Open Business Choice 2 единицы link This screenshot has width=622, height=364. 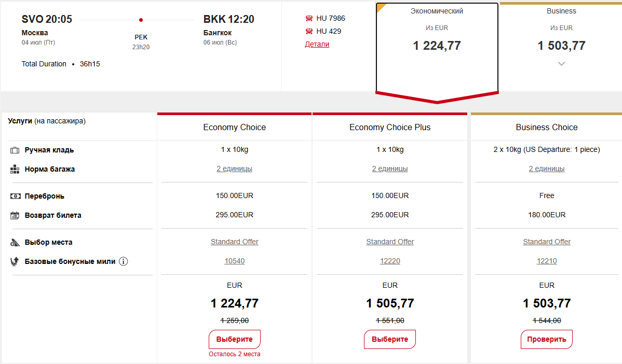(x=547, y=169)
